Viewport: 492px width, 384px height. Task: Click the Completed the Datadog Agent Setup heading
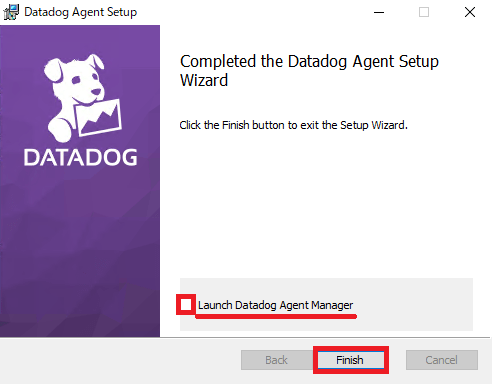pos(309,71)
